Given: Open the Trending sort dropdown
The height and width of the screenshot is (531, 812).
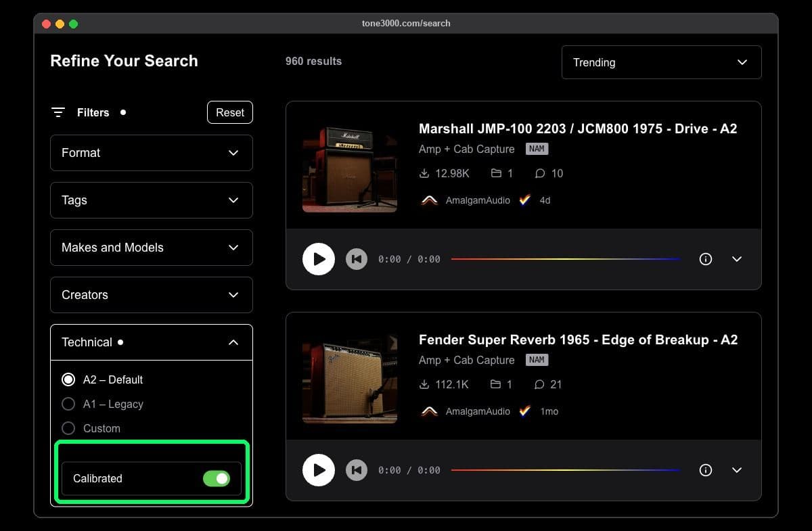Looking at the screenshot, I should [x=662, y=62].
